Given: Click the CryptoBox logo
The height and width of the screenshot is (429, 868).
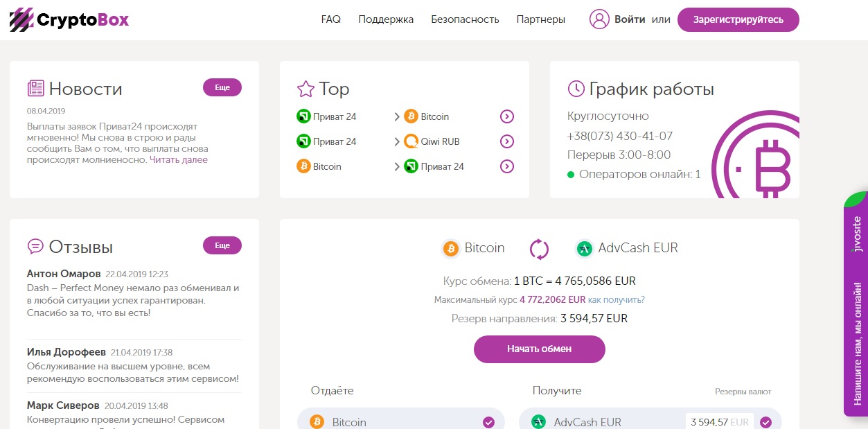Looking at the screenshot, I should [x=69, y=20].
